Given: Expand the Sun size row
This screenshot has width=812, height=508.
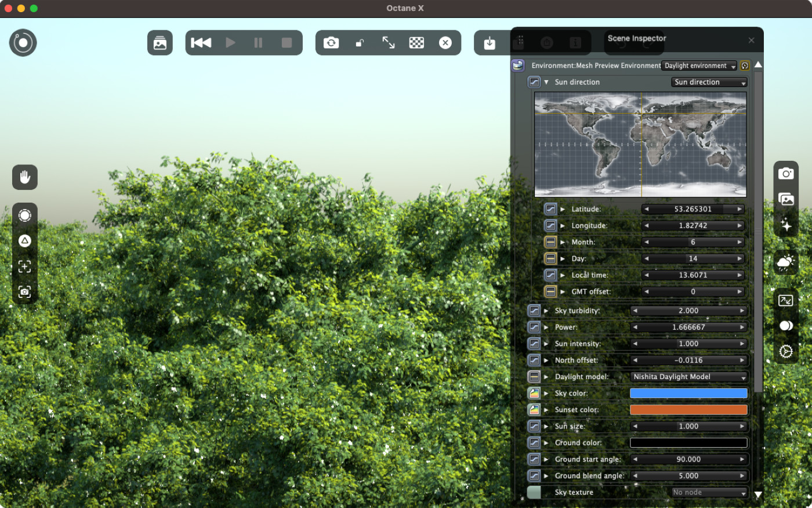Looking at the screenshot, I should 546,426.
